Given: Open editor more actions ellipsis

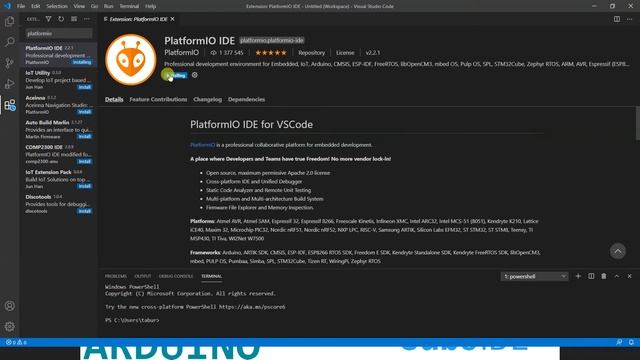Looking at the screenshot, I should 629,19.
